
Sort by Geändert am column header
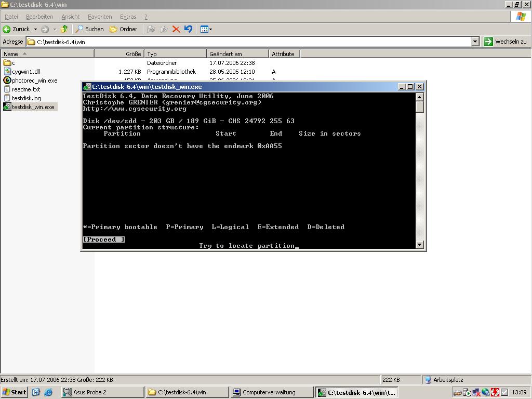click(237, 54)
